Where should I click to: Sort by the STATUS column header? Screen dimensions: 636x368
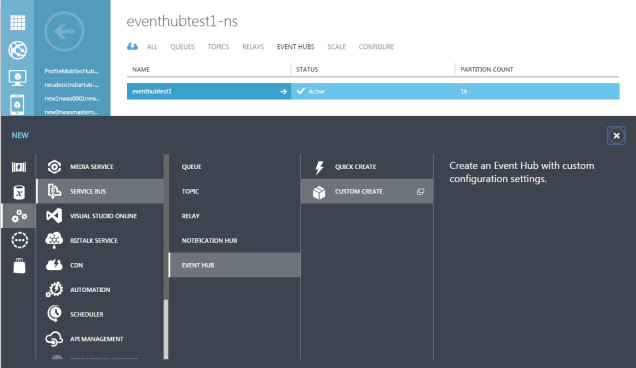click(x=307, y=69)
